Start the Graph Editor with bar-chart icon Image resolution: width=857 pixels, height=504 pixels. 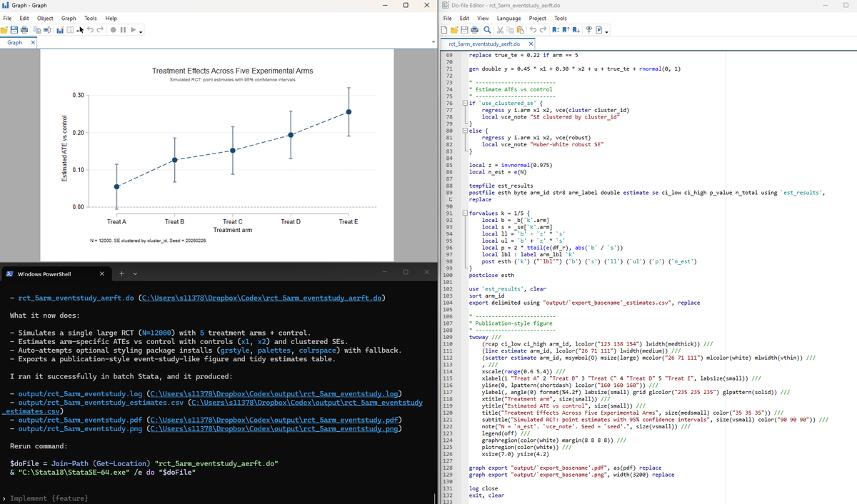point(60,30)
